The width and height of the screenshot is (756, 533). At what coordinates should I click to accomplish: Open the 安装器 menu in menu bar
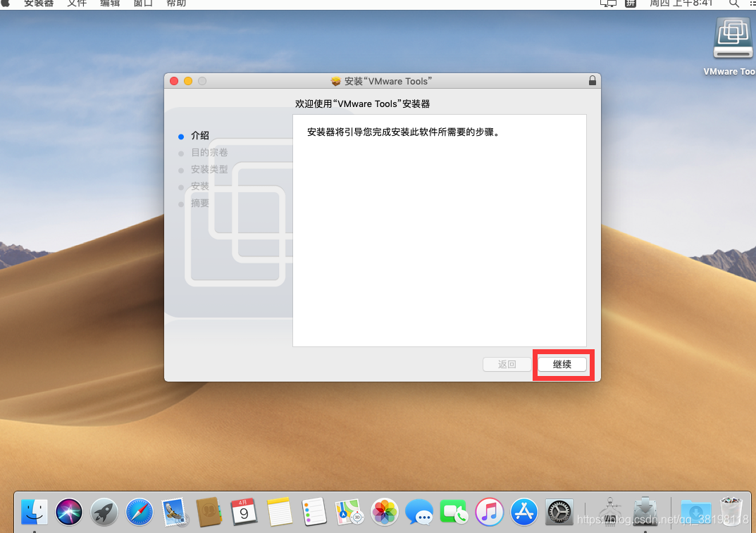click(x=39, y=4)
